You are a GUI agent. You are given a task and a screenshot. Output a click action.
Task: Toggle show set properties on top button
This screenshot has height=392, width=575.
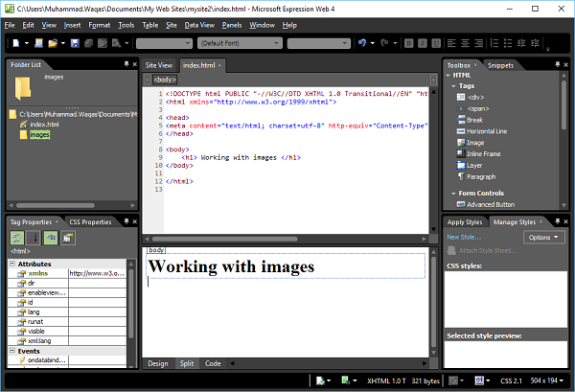point(51,238)
